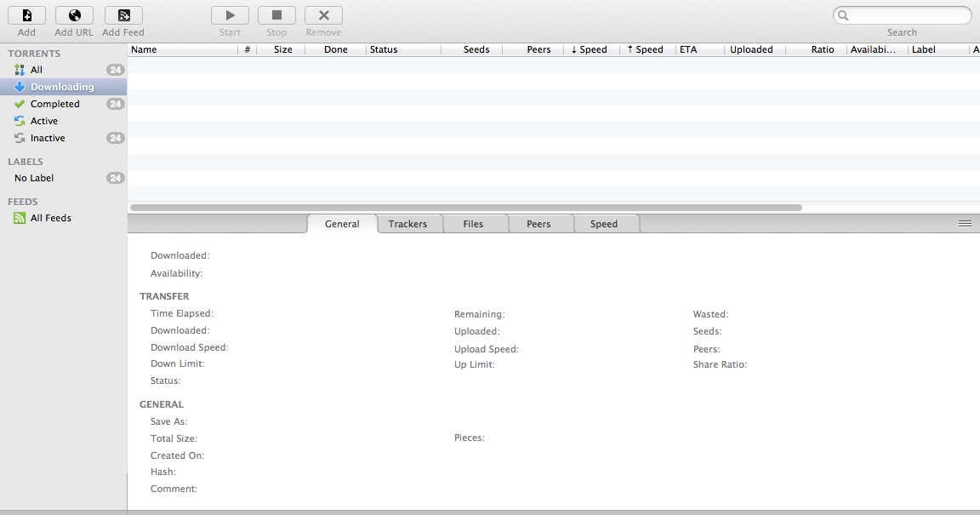This screenshot has width=980, height=515.
Task: Switch to the General tab
Action: point(342,224)
